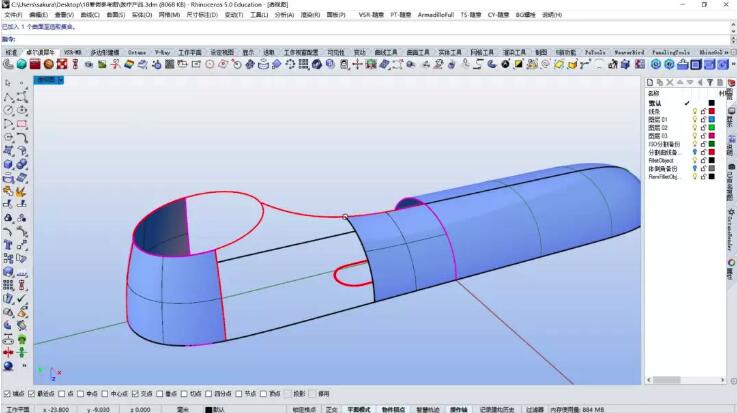Click the lifebuoy icon in top toolbar
The width and height of the screenshot is (737, 413).
(61, 64)
